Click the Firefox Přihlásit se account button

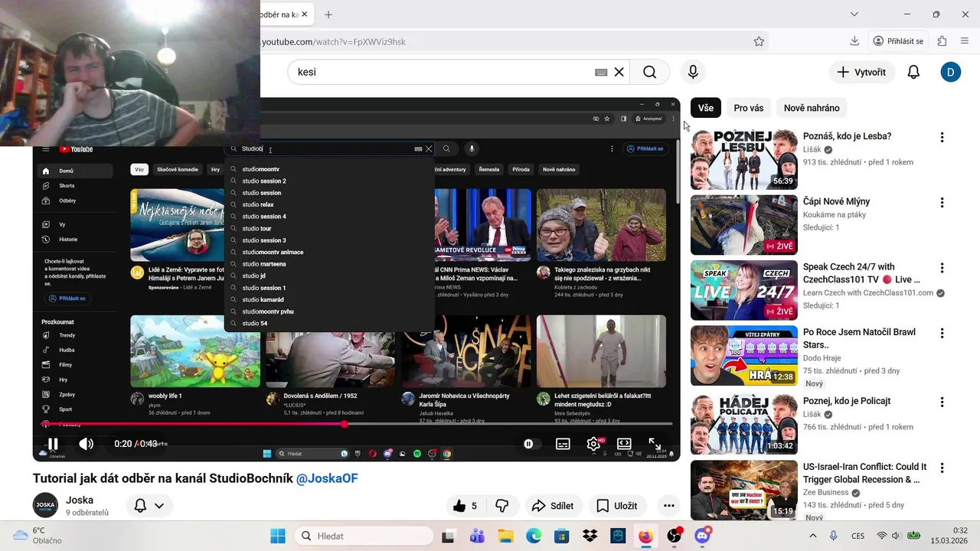coord(899,41)
